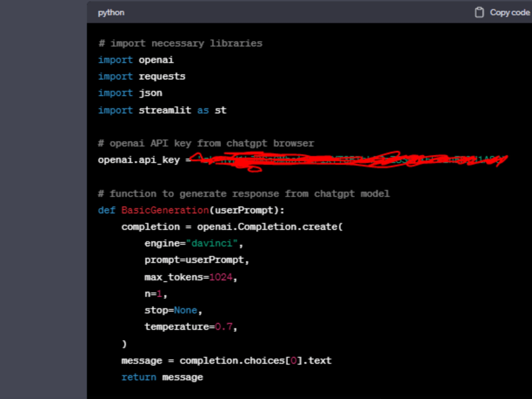Click the 'openai.api_key' variable text
This screenshot has width=532, height=399.
[x=139, y=160]
